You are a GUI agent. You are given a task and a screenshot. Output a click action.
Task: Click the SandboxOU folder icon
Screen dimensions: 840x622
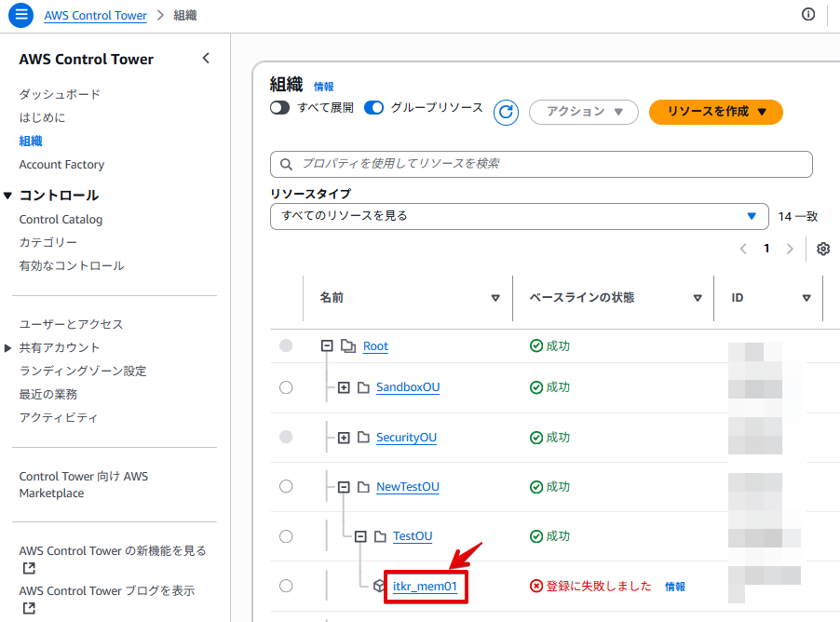[x=363, y=387]
